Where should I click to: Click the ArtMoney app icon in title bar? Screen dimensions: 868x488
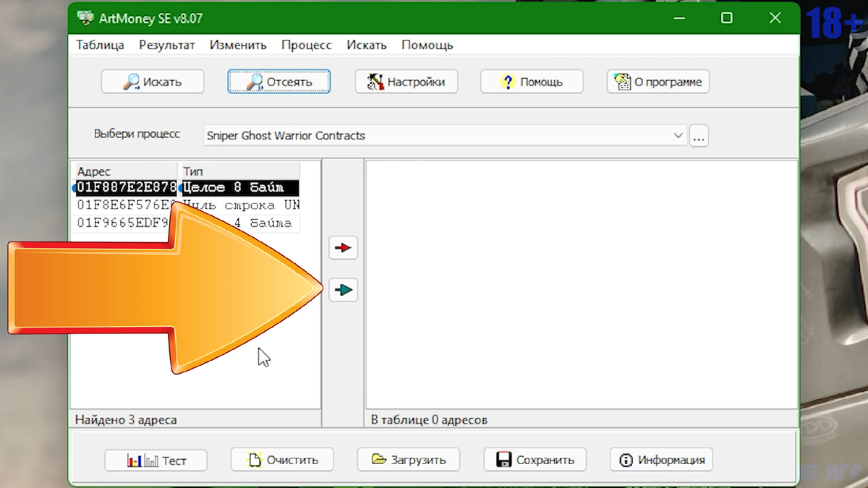[85, 18]
